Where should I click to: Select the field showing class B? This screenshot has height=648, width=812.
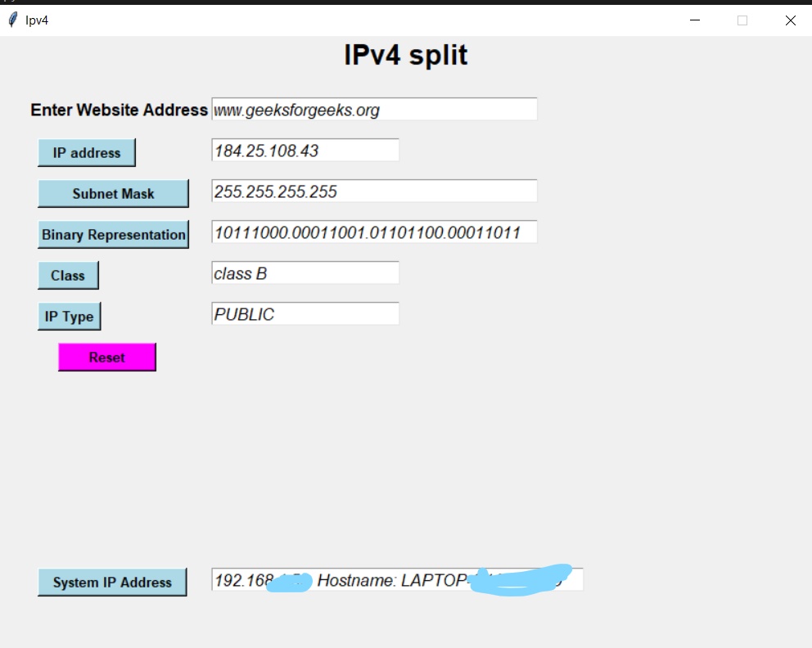(305, 272)
